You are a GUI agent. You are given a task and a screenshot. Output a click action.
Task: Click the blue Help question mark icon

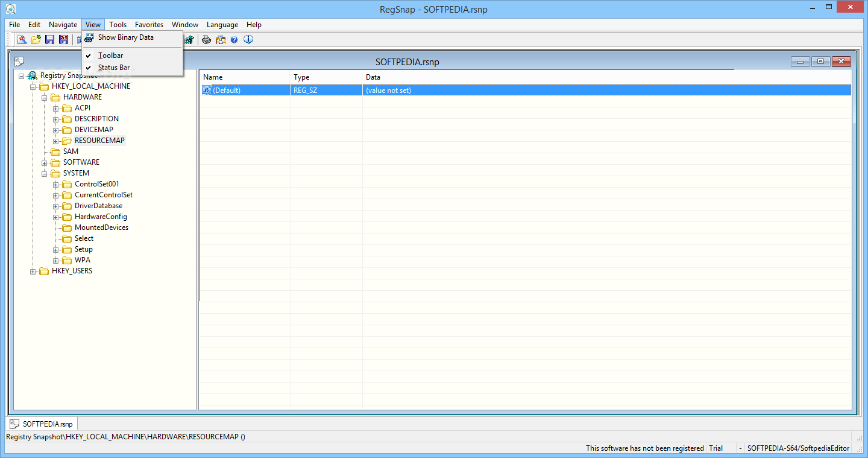tap(234, 40)
